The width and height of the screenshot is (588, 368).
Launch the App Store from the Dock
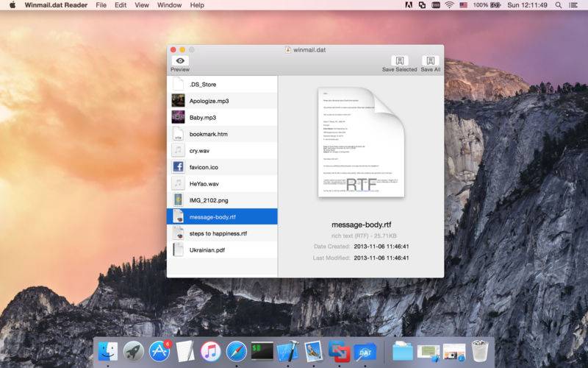click(159, 351)
